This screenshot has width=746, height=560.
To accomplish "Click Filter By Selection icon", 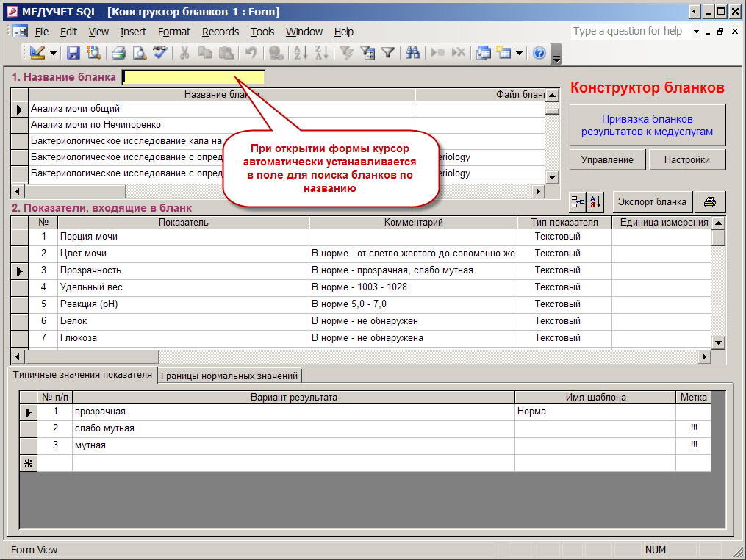I will [346, 53].
